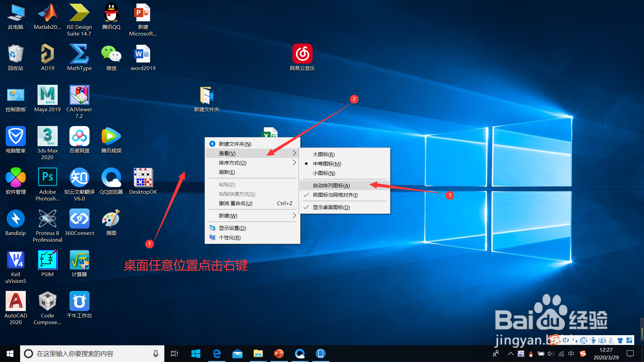This screenshot has width=644, height=362.
Task: Select 大图标 icon size
Action: tap(322, 154)
